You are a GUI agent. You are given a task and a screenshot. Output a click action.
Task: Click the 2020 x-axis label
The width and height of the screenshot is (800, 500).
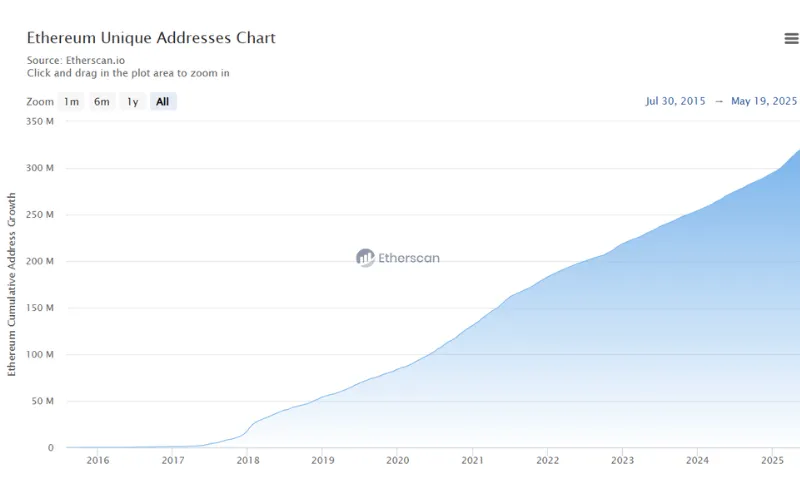tap(398, 460)
